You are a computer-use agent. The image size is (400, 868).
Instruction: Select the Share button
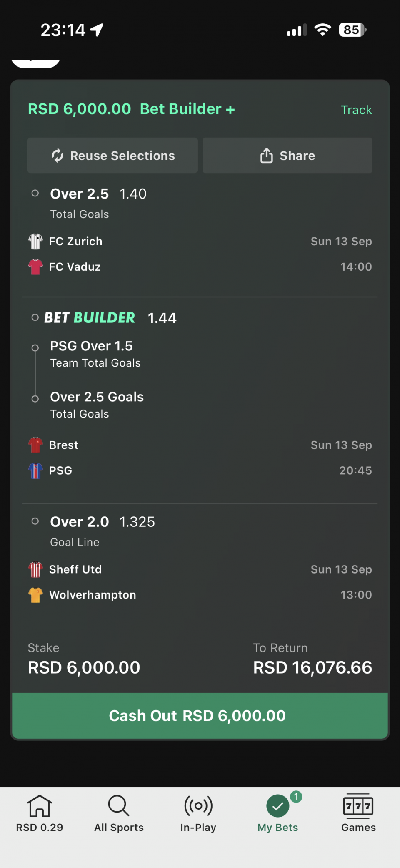(x=287, y=156)
